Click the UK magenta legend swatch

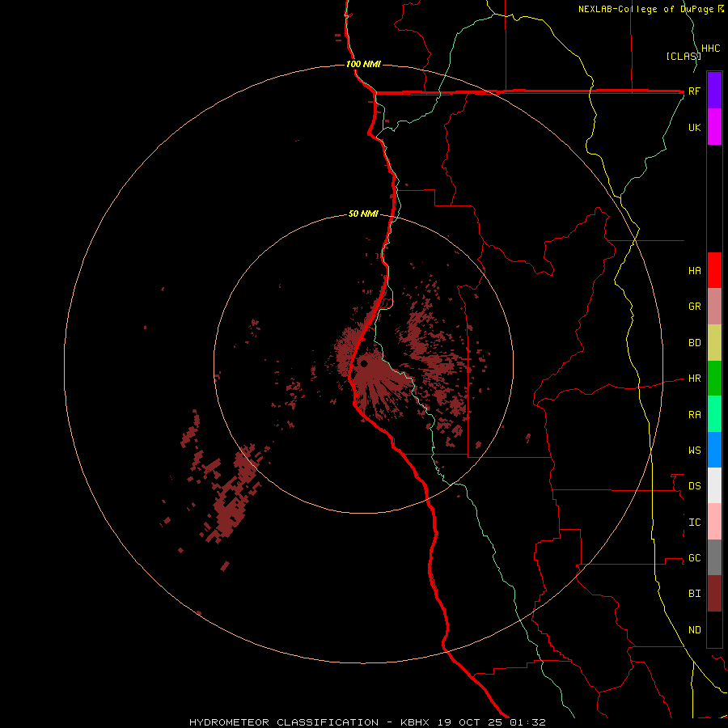pyautogui.click(x=714, y=127)
